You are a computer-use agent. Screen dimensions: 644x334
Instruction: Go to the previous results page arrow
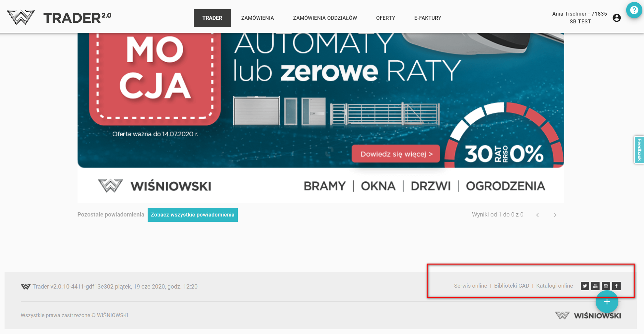(x=538, y=215)
